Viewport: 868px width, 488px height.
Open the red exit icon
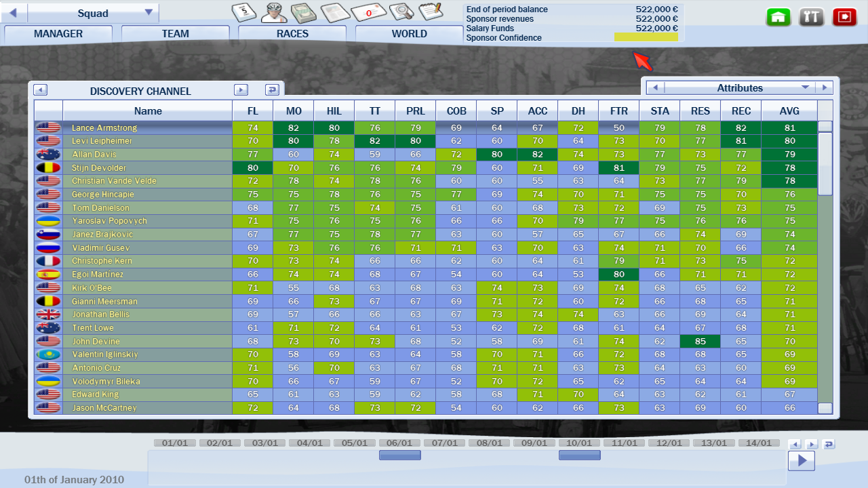pos(845,18)
